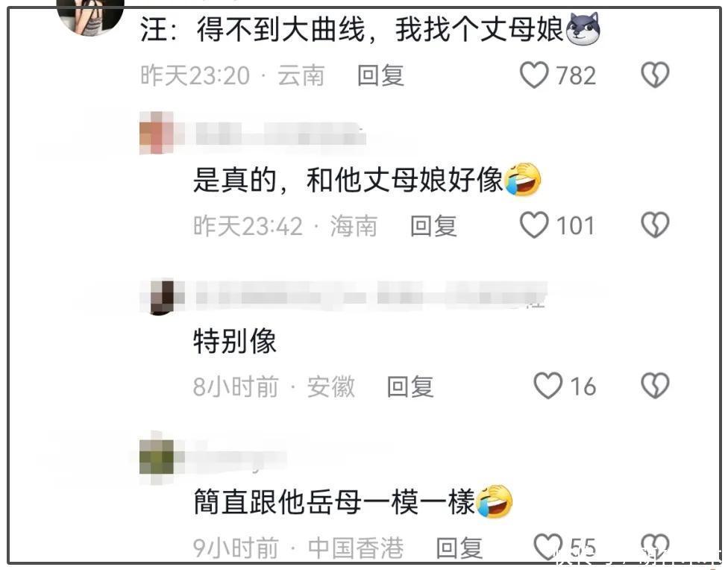The height and width of the screenshot is (570, 728).
Task: Like the 海南 comment with 101 likes
Action: point(534,225)
